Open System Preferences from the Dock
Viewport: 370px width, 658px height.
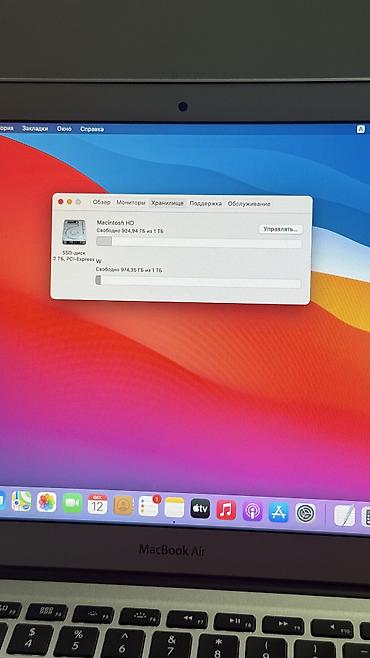pos(305,513)
